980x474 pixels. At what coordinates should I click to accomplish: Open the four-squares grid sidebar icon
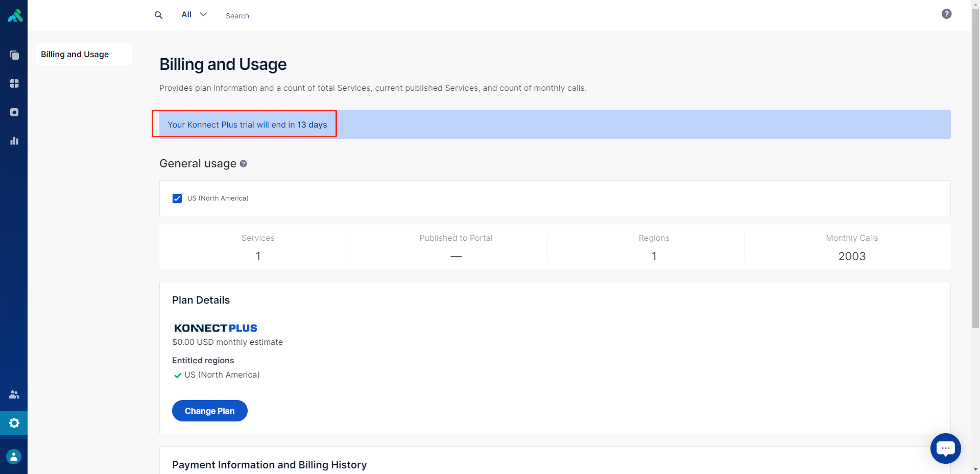[14, 83]
